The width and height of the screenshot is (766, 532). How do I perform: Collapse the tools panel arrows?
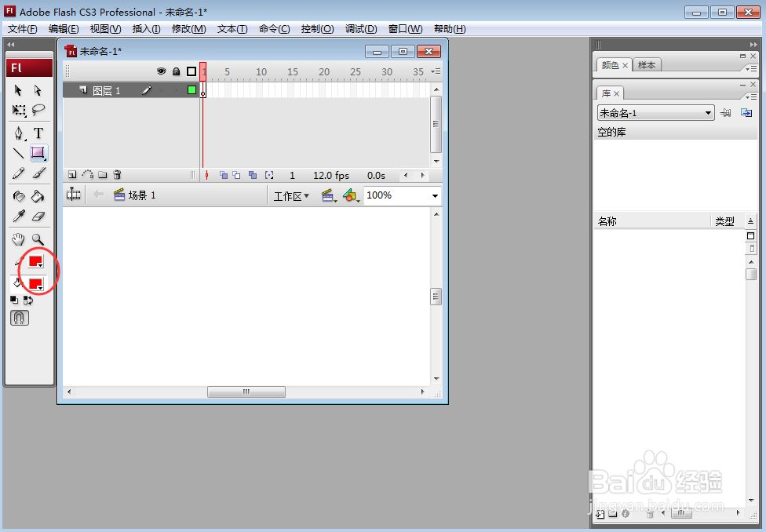click(11, 45)
